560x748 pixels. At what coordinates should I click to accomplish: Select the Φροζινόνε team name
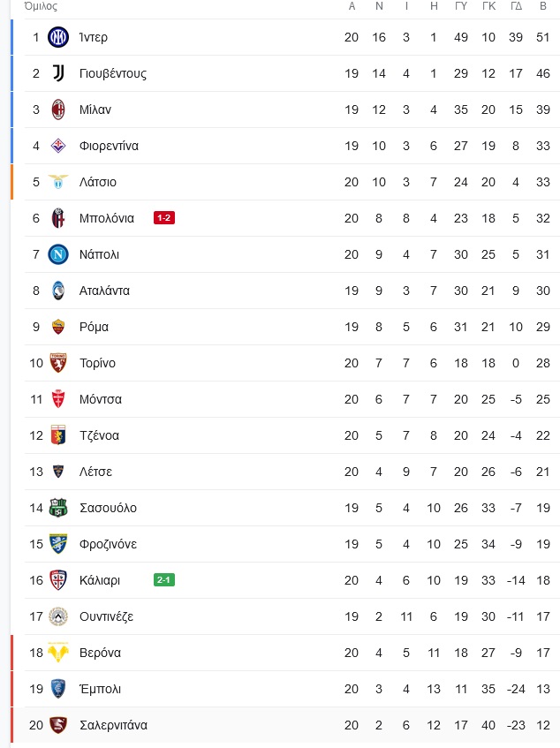[109, 544]
